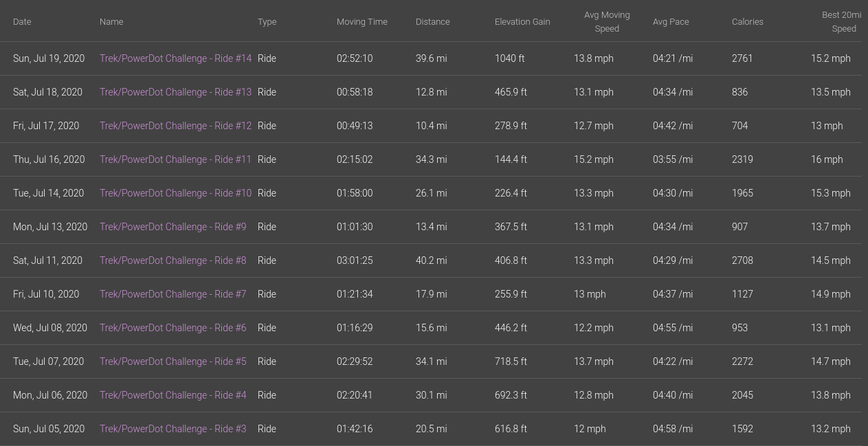
Task: Open Trek/PowerDot Challenge - Ride #13 link
Action: point(175,92)
